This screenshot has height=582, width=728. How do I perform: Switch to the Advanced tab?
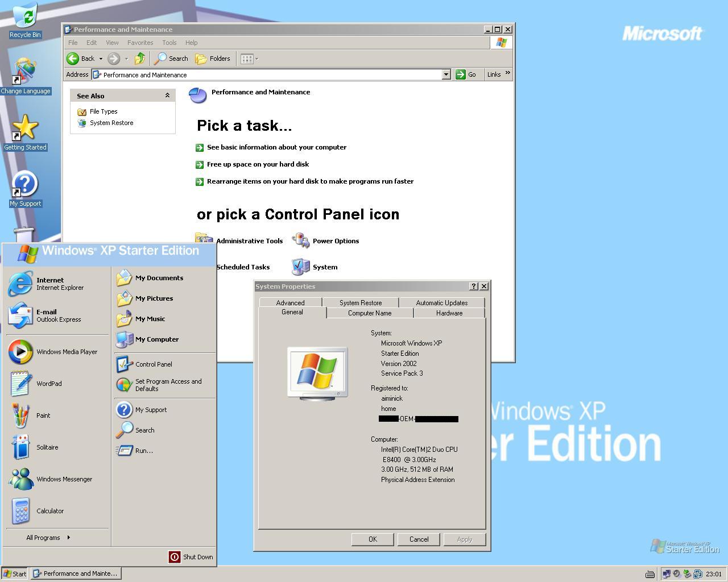[x=291, y=303]
